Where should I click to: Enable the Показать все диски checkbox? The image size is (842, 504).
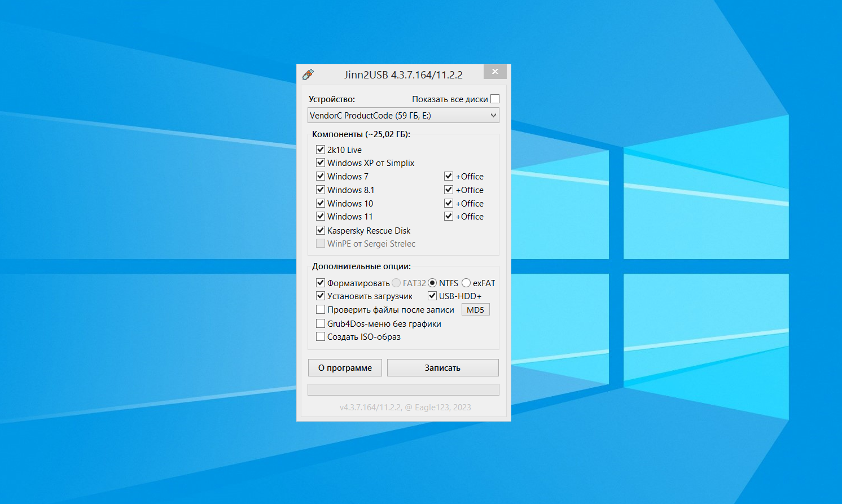[x=495, y=99]
